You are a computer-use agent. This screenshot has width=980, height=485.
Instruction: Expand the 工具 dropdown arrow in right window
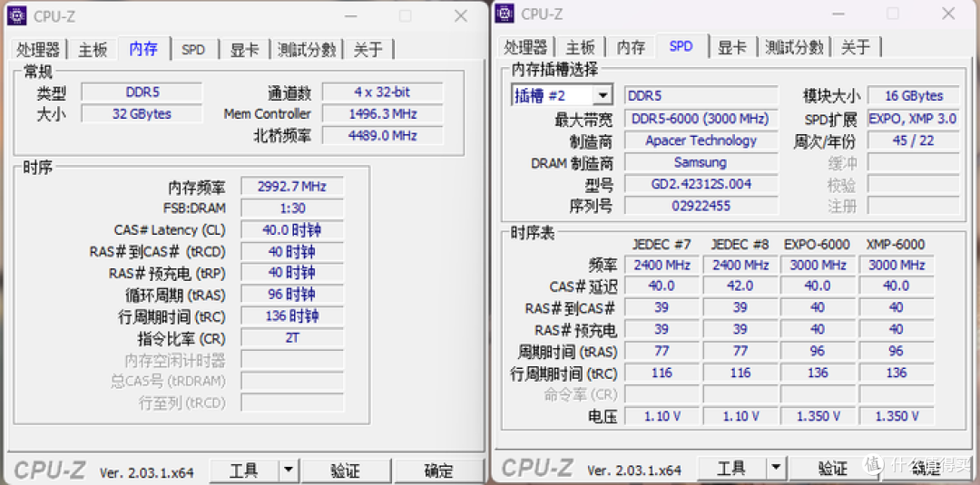(x=776, y=468)
